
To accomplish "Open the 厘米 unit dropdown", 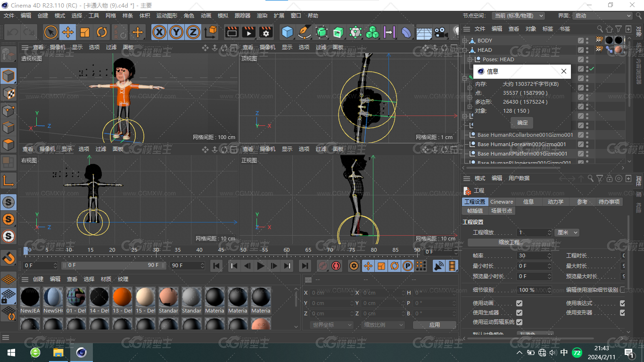I will click(x=567, y=232).
